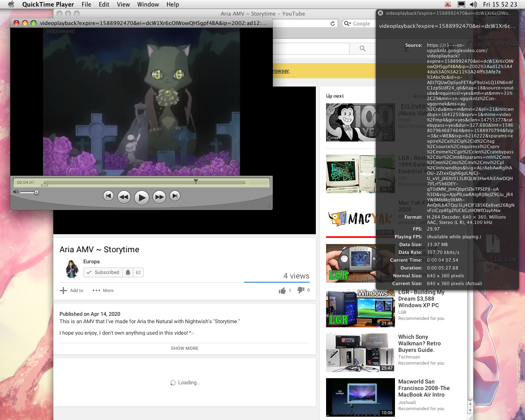Open Macworld San Francisco 2008 MacBook Air Intro
This screenshot has height=420, width=525.
(424, 388)
